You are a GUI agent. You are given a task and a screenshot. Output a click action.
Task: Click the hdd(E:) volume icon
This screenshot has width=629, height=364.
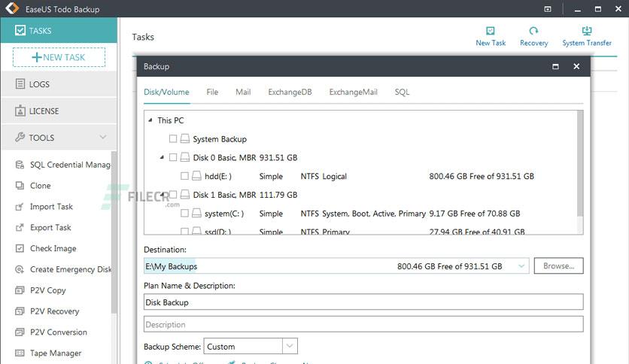[x=196, y=175]
